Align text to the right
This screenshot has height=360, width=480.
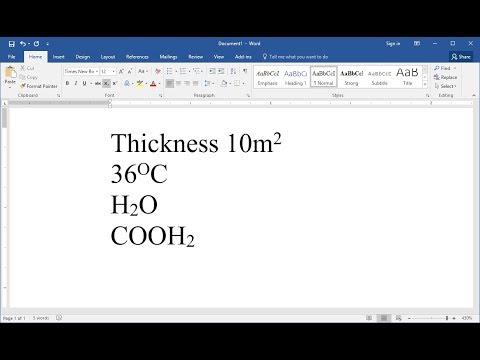pyautogui.click(x=187, y=83)
